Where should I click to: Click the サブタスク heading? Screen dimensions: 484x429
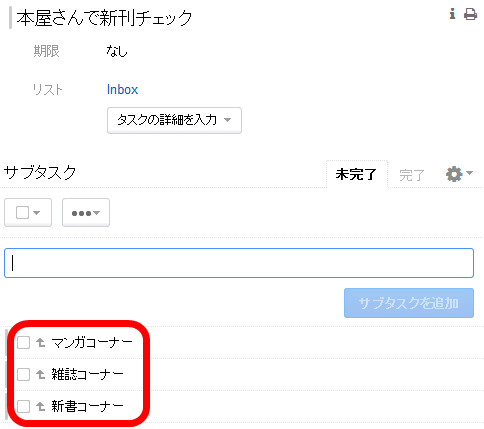tap(40, 173)
